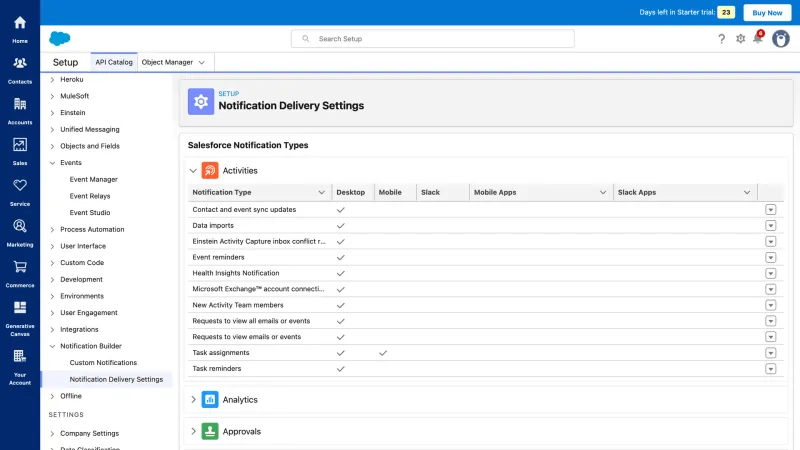800x450 pixels.
Task: Open row menu for New Activity Team members
Action: point(770,305)
